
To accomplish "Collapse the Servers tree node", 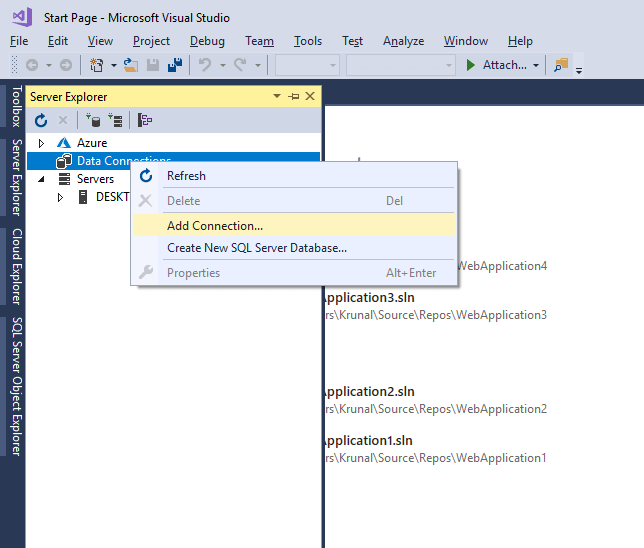I will [x=41, y=179].
